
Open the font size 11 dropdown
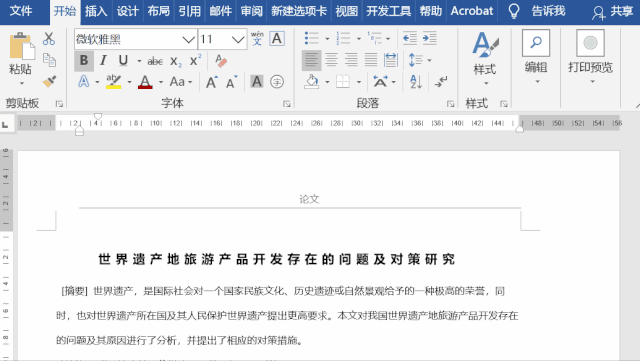pos(238,40)
